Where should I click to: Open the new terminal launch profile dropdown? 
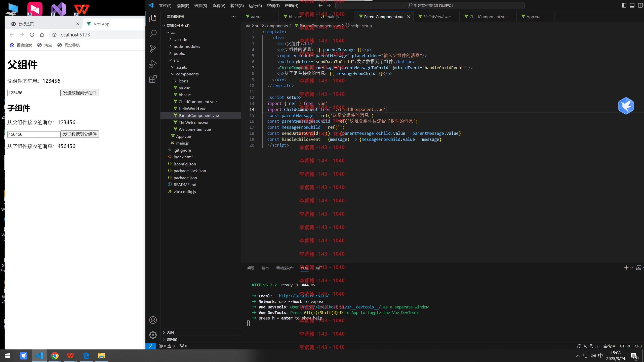point(631,268)
